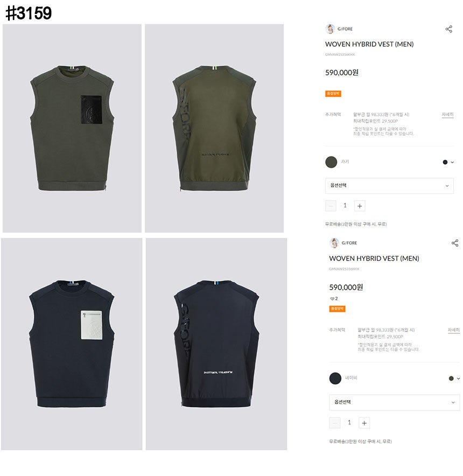Open details link beside khaki vest benefits

pyautogui.click(x=447, y=115)
